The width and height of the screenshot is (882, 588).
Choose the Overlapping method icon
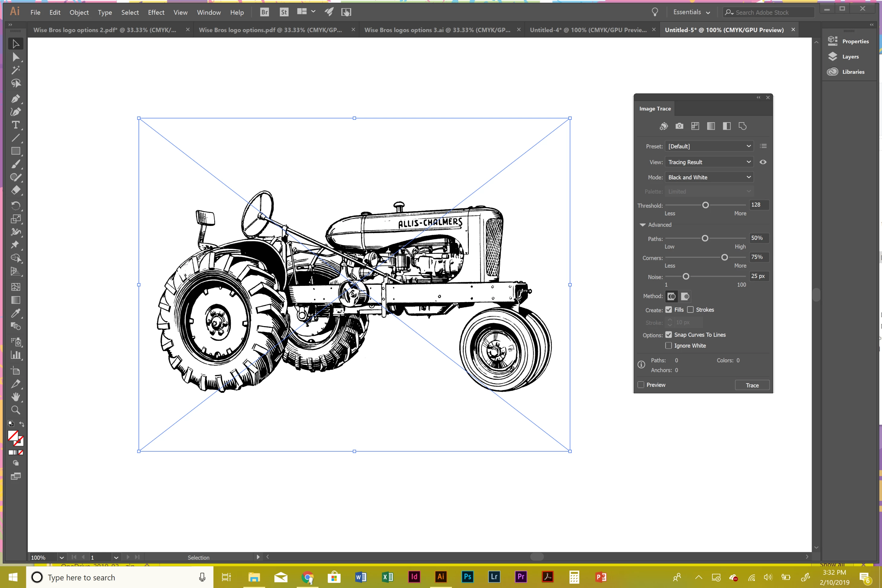[685, 296]
